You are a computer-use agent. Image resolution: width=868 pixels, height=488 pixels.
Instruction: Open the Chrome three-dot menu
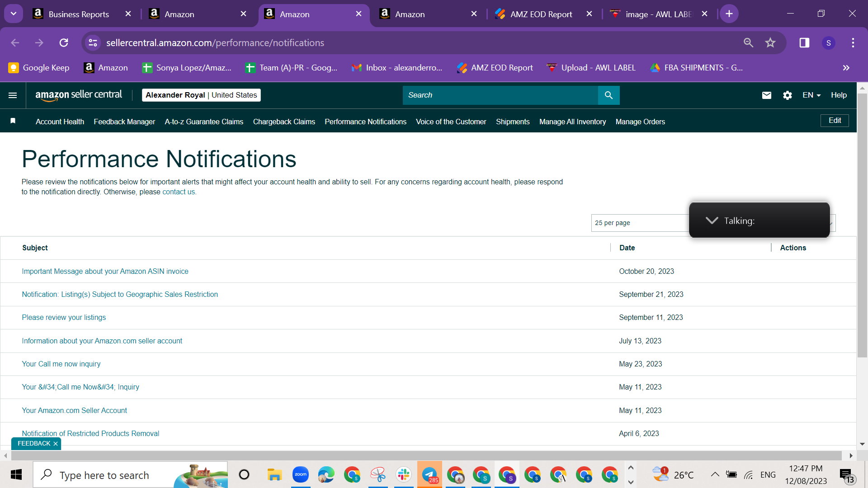tap(853, 43)
